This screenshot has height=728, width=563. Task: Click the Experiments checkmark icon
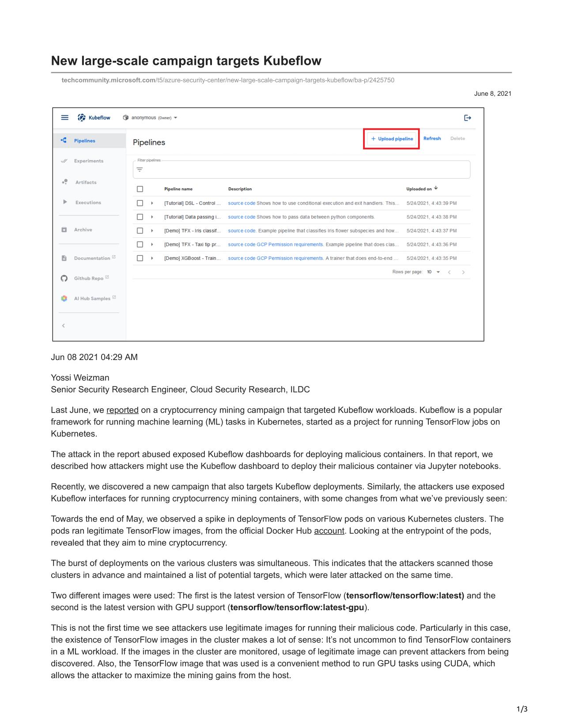pos(64,161)
